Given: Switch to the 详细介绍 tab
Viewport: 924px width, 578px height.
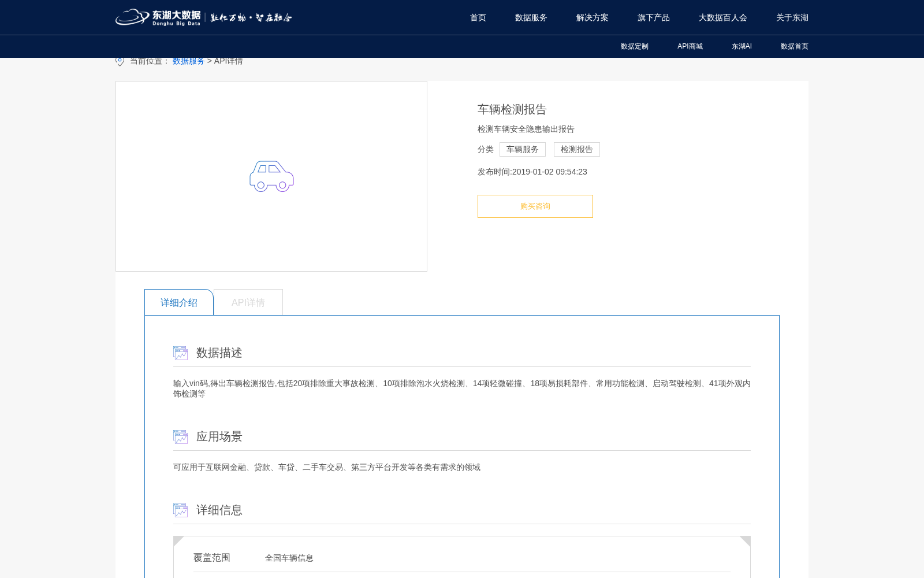Looking at the screenshot, I should (179, 302).
